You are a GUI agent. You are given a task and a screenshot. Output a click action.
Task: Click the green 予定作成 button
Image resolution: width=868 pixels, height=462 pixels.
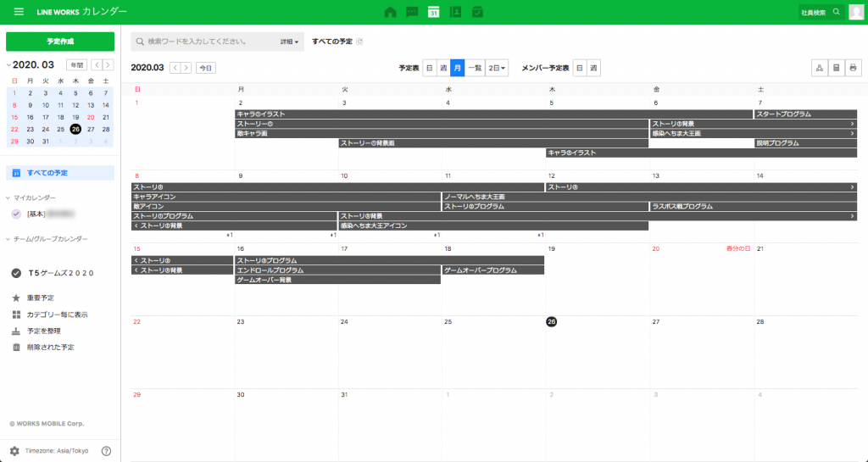tap(60, 42)
